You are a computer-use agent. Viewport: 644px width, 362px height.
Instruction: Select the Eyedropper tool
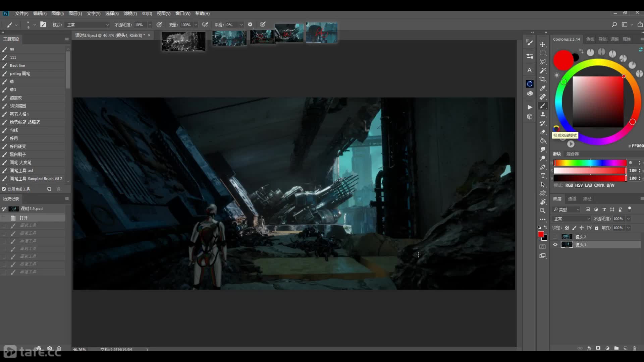tap(542, 88)
